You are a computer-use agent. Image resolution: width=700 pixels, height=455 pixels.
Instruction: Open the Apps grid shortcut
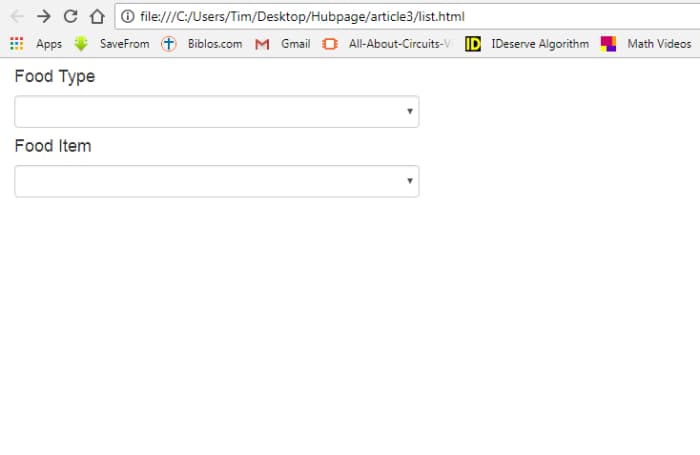(x=36, y=44)
